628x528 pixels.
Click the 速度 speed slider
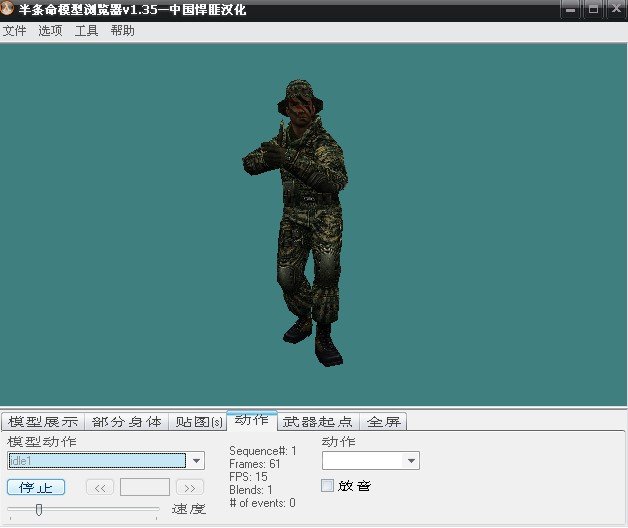click(39, 510)
